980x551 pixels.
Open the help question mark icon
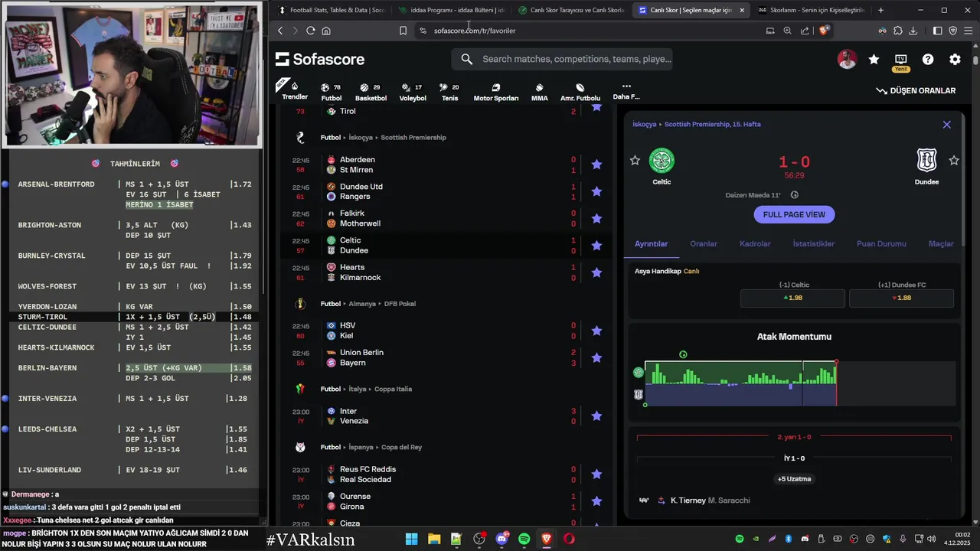(928, 59)
